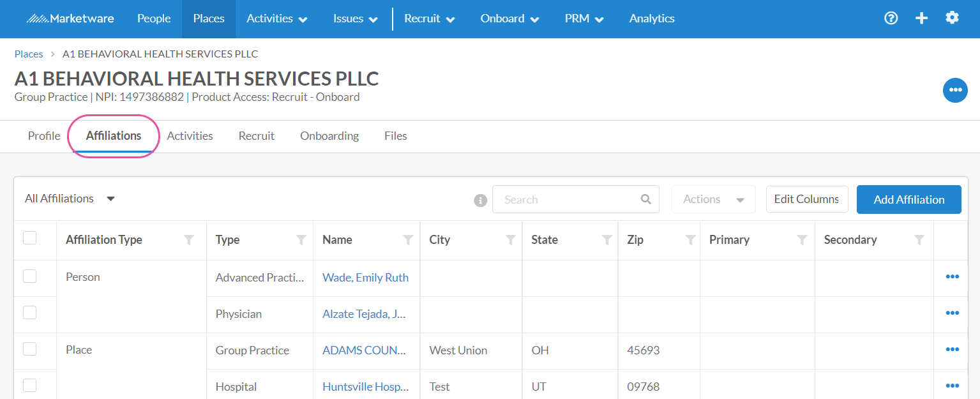Filter the Zip column
980x399 pixels.
690,240
